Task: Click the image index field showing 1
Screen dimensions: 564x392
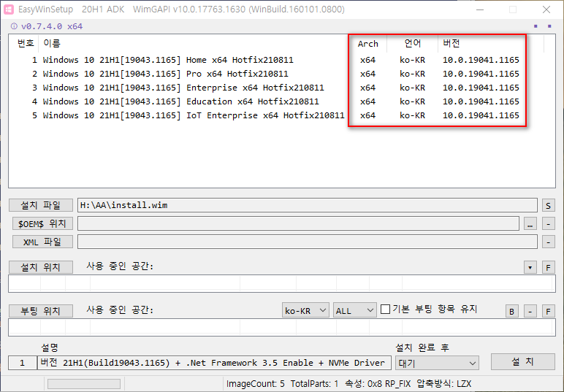Action: tap(23, 363)
